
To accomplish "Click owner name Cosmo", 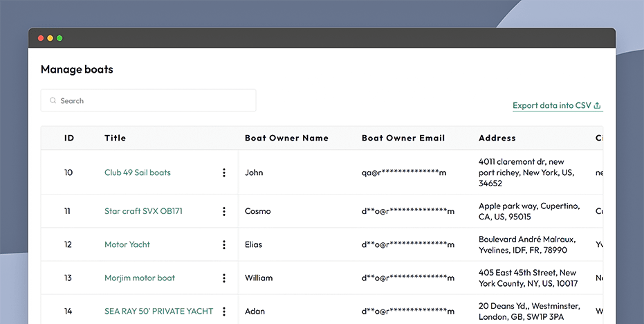I will click(x=258, y=211).
